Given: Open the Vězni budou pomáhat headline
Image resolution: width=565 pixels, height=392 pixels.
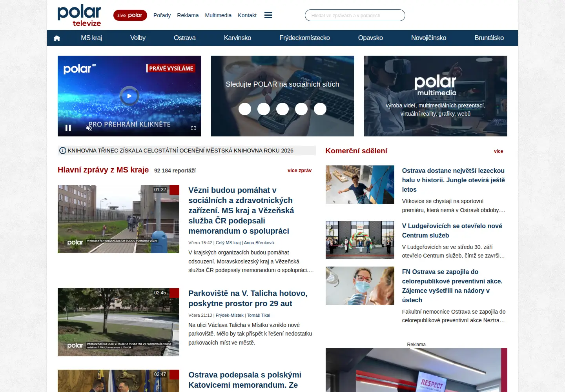Looking at the screenshot, I should click(241, 211).
